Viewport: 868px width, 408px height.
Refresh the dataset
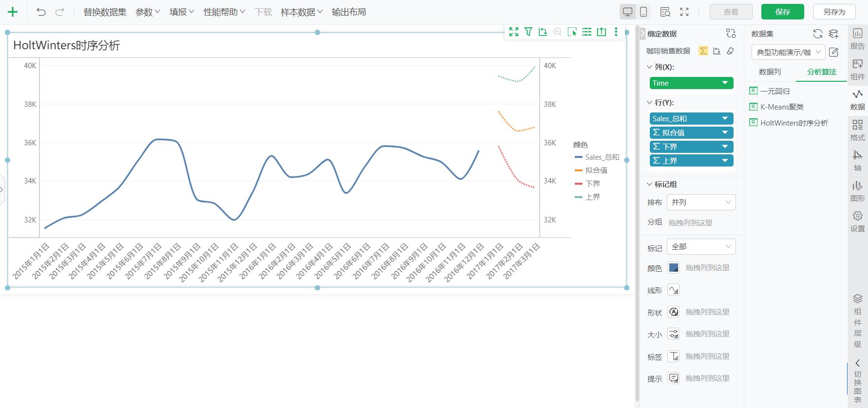pos(818,34)
